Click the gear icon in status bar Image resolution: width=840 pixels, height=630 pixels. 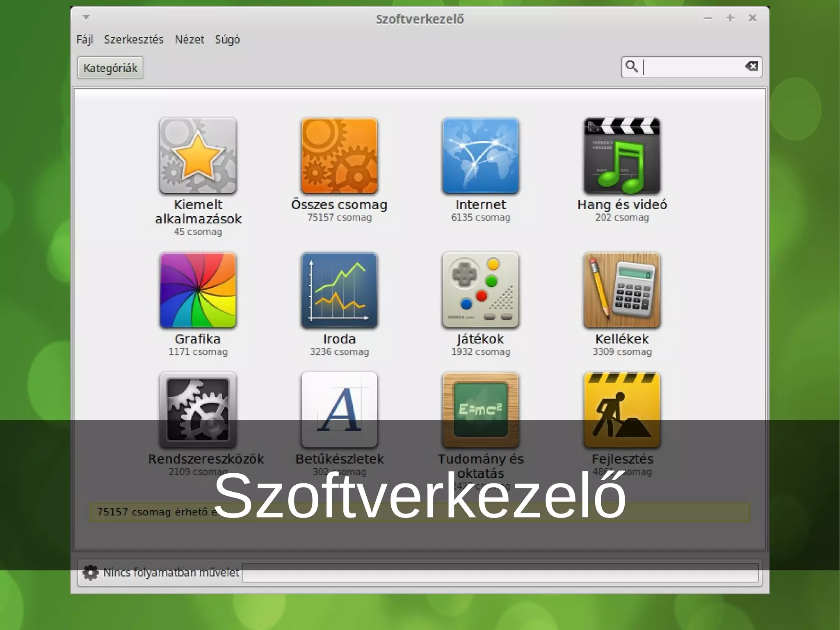tap(91, 572)
